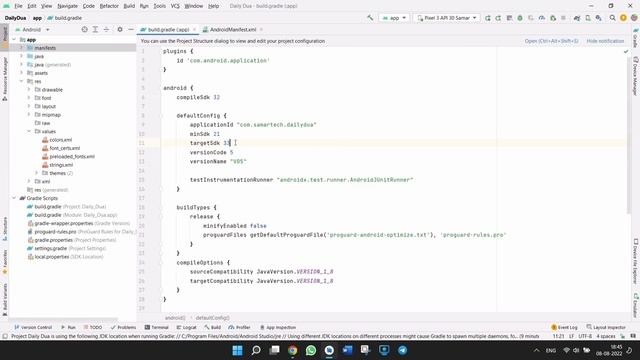The width and height of the screenshot is (640, 360).
Task: Select colors.xml in the project tree
Action: click(x=60, y=140)
